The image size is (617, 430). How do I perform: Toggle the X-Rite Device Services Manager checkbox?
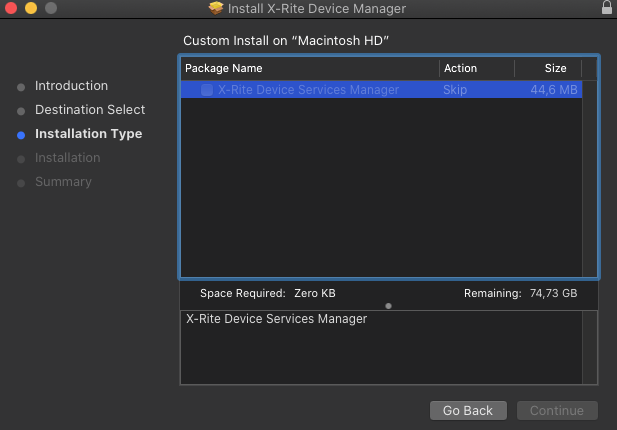click(207, 90)
